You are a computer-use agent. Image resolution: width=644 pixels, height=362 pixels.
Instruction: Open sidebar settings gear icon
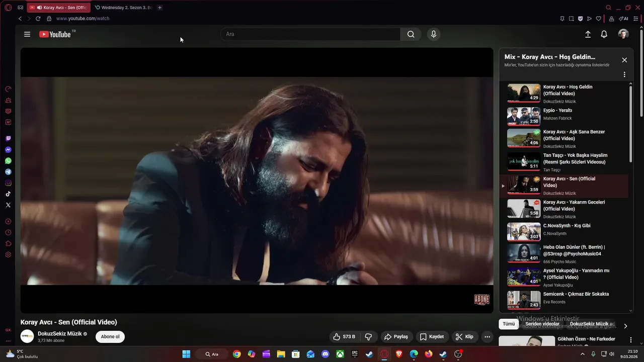click(x=8, y=255)
